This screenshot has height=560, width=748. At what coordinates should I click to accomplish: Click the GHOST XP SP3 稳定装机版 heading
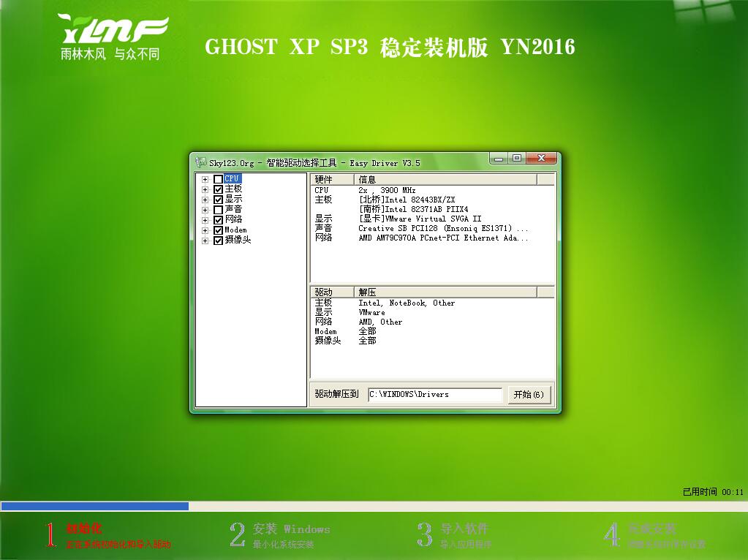point(390,48)
